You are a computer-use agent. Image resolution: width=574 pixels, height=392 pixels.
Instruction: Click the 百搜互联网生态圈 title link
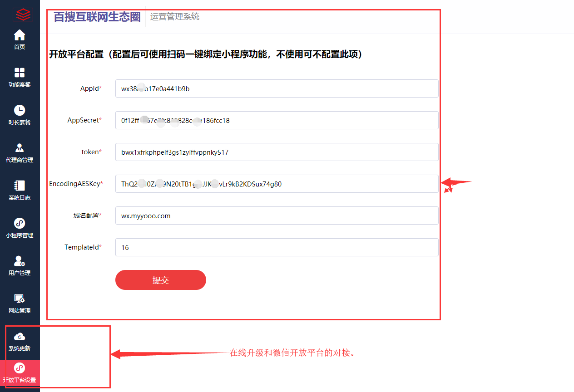(x=97, y=17)
